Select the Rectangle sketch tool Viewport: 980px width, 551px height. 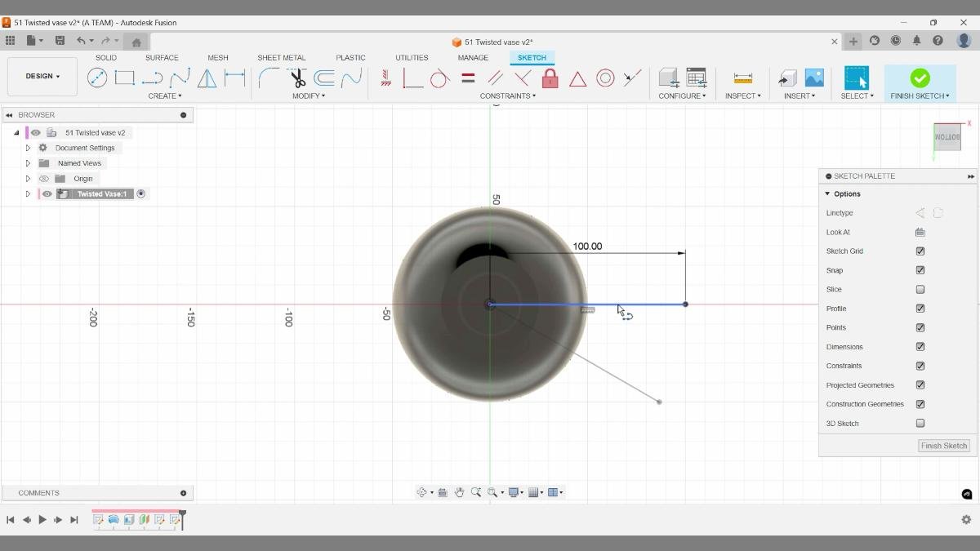(124, 78)
